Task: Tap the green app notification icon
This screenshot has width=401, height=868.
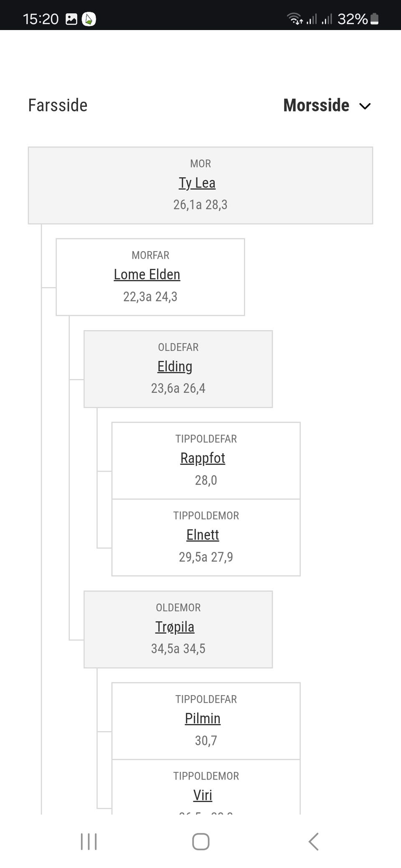Action: pos(89,19)
